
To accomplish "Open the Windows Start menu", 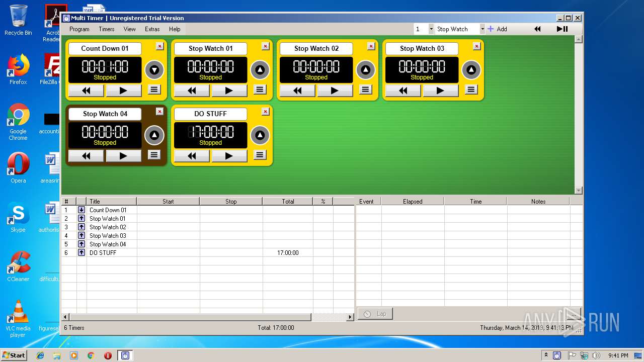I will (14, 355).
